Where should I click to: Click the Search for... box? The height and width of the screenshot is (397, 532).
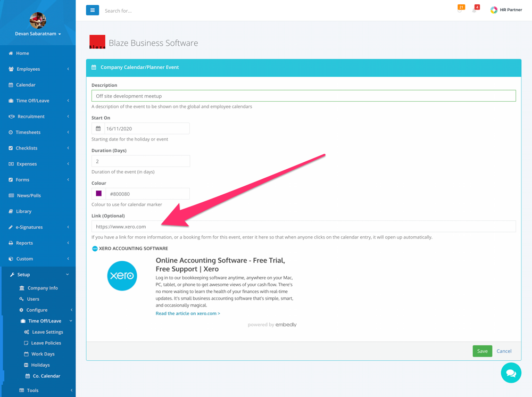[119, 11]
